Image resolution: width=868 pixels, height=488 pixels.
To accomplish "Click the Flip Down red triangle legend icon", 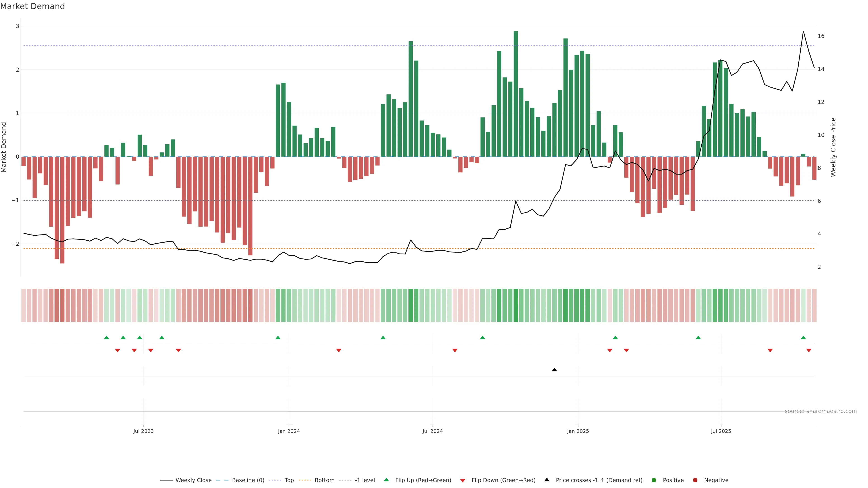I will coord(463,480).
